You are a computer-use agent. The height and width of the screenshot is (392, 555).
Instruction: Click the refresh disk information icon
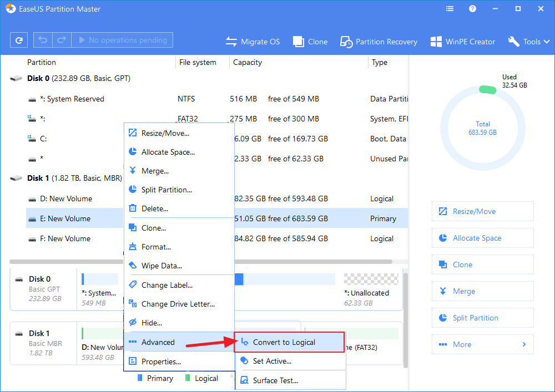coord(19,40)
